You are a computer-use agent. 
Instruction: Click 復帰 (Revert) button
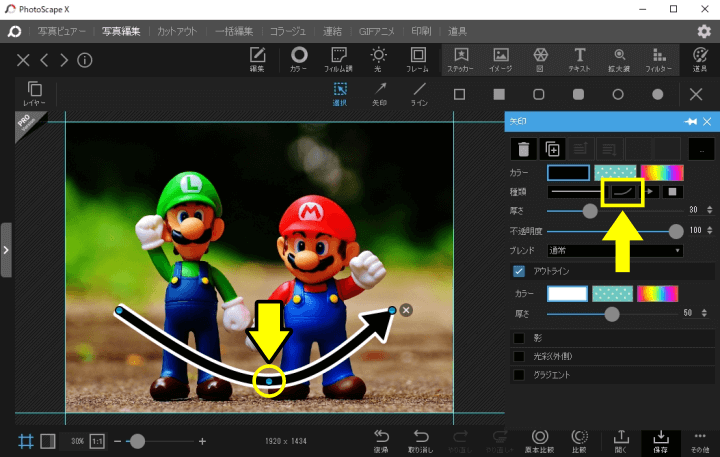pyautogui.click(x=381, y=441)
